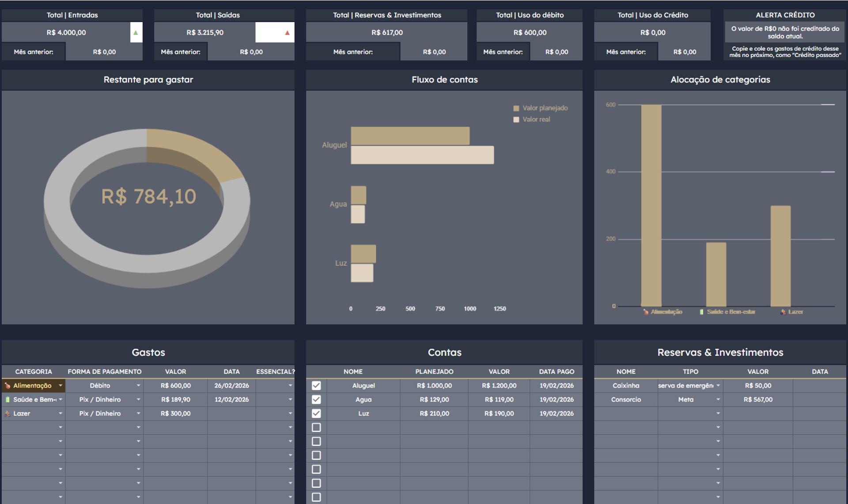Image resolution: width=848 pixels, height=504 pixels.
Task: Uncheck the Aluguel bill checkbox
Action: pyautogui.click(x=316, y=386)
